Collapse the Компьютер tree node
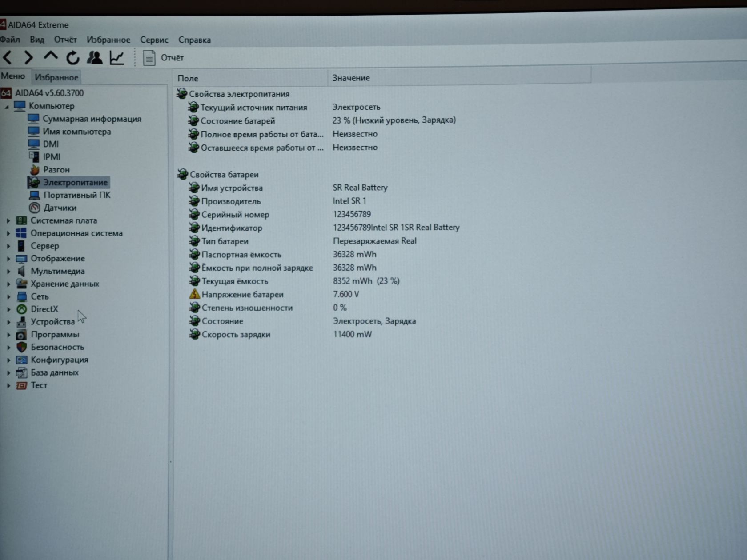This screenshot has height=560, width=747. [x=7, y=107]
